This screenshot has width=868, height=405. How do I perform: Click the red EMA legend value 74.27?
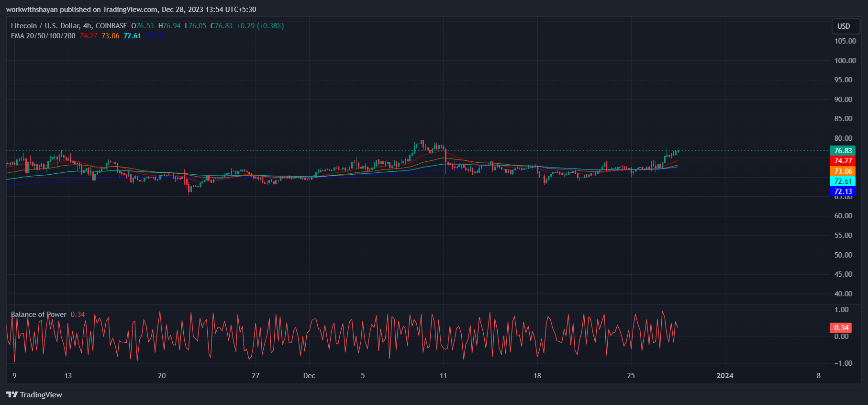pyautogui.click(x=89, y=36)
